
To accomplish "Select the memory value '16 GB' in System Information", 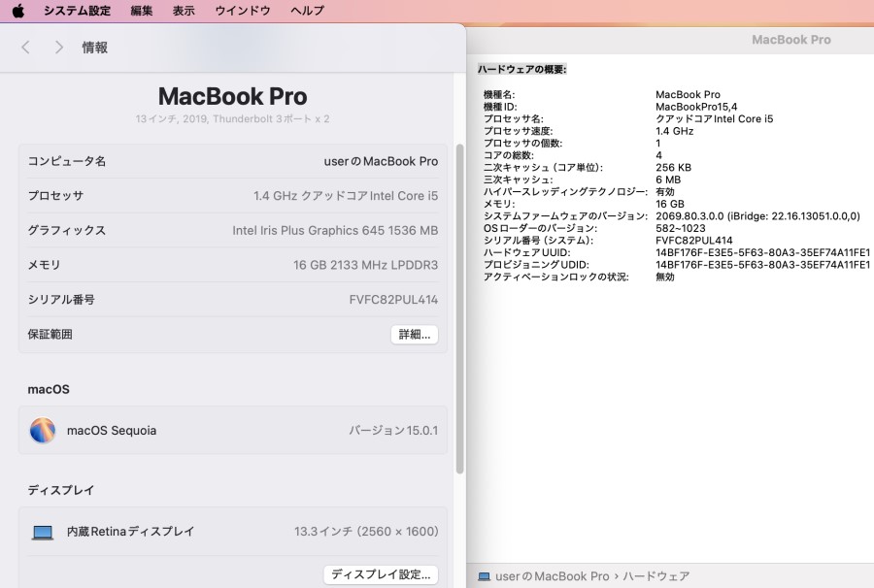I will 670,205.
